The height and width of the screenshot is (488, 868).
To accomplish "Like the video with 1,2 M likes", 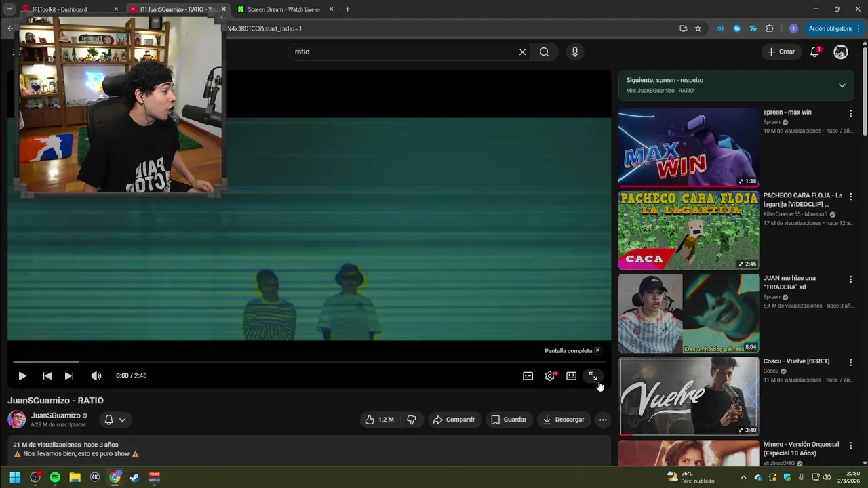I will click(379, 420).
